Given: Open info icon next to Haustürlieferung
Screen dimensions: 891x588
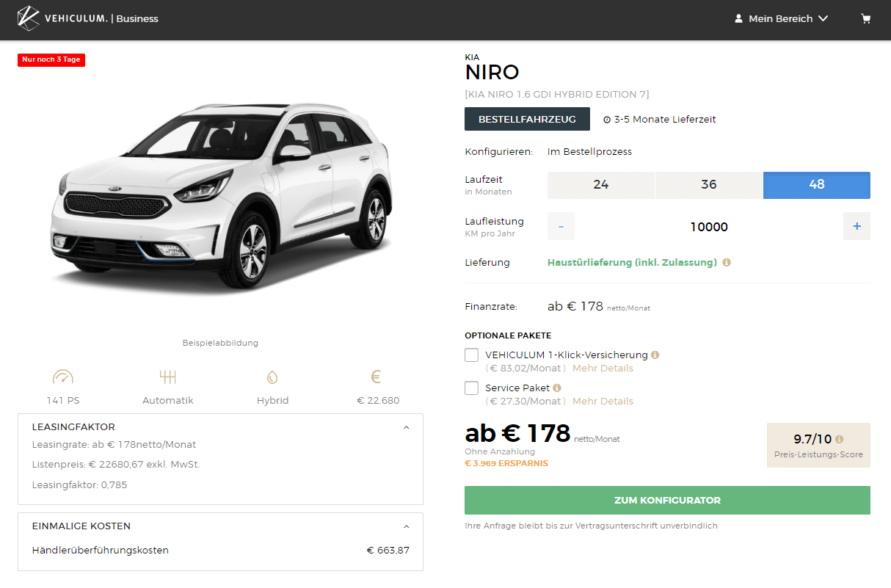Looking at the screenshot, I should pos(727,262).
